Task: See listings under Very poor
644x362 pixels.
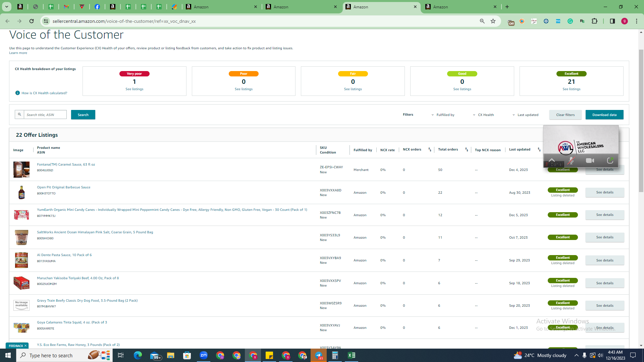Action: pos(135,89)
